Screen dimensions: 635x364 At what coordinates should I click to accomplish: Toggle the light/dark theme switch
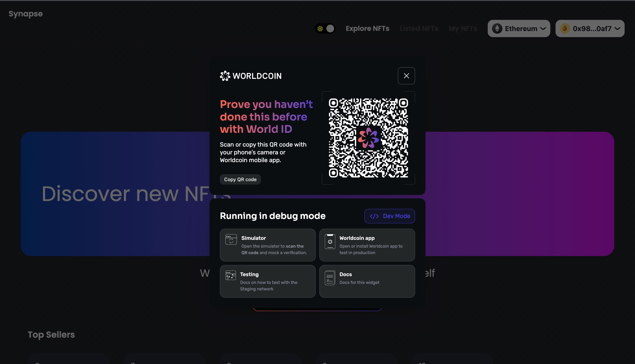tap(325, 28)
